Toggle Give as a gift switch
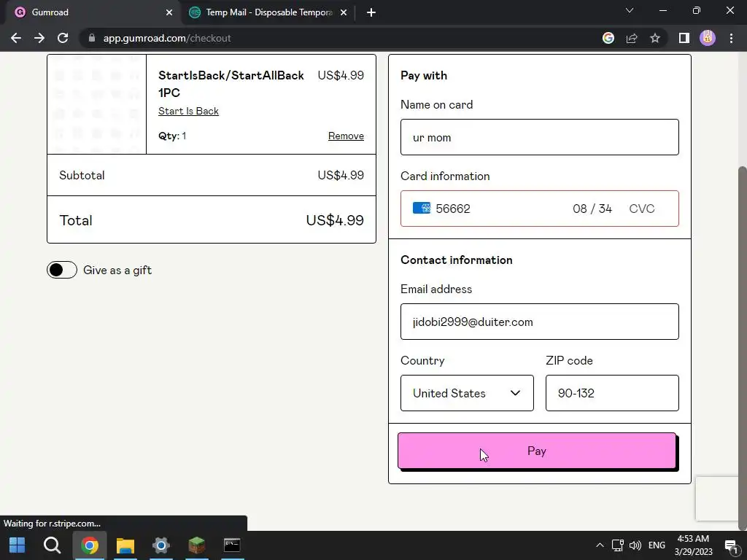The image size is (747, 560). coord(62,270)
